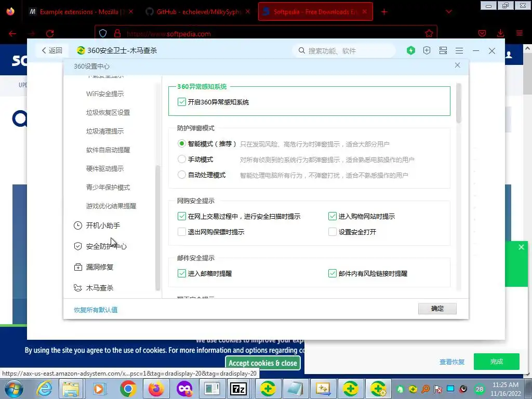Click the settings sidebar scrollbar
This screenshot has width=532, height=399.
(157, 228)
